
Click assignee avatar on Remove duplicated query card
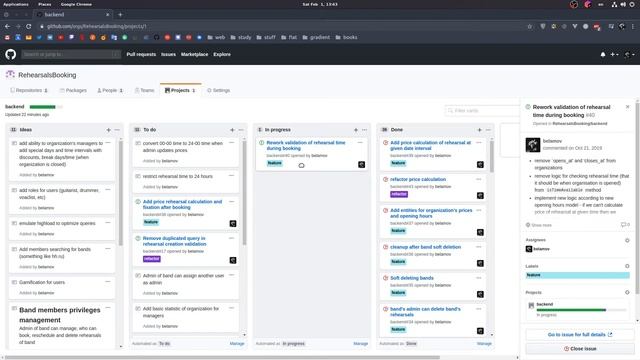[x=233, y=260]
